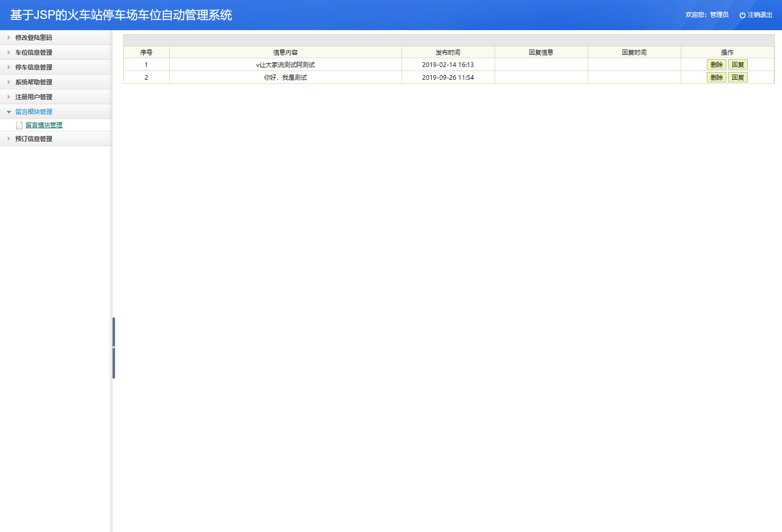
Task: Click the 信息内容 column header
Action: point(285,52)
